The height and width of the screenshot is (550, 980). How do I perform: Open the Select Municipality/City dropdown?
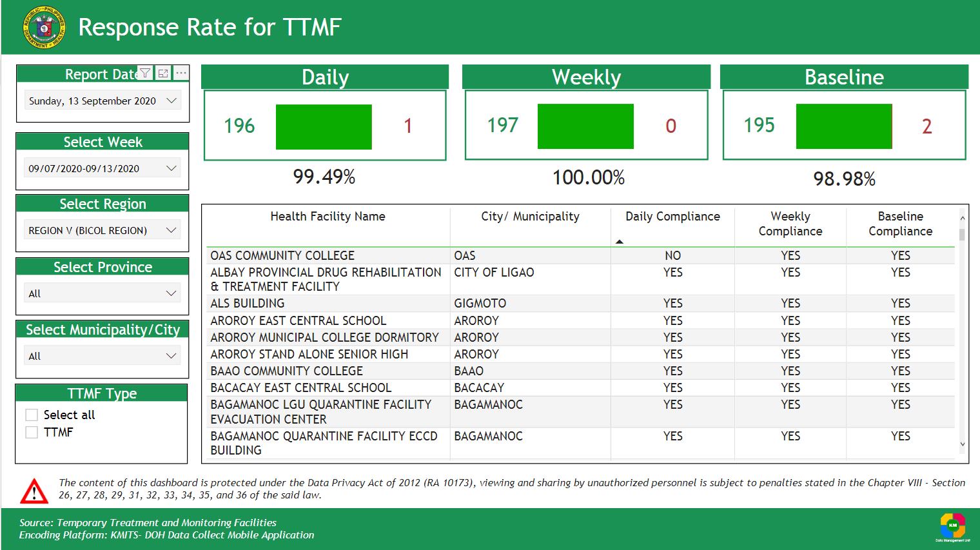click(x=102, y=356)
